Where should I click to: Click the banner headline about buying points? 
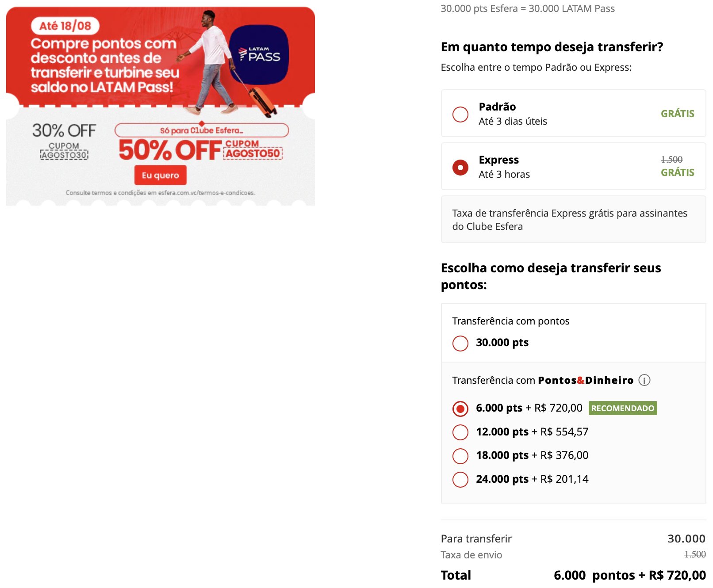[x=105, y=65]
